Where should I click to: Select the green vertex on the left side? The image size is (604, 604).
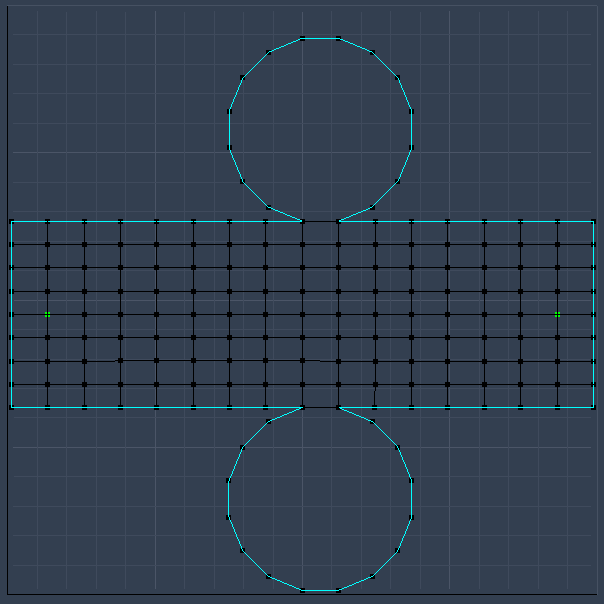click(x=47, y=315)
